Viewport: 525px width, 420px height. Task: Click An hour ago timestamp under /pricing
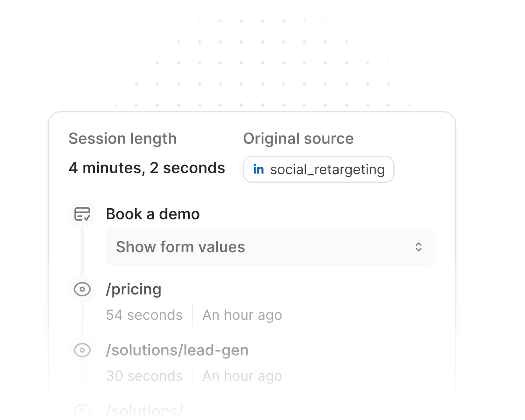tap(242, 315)
